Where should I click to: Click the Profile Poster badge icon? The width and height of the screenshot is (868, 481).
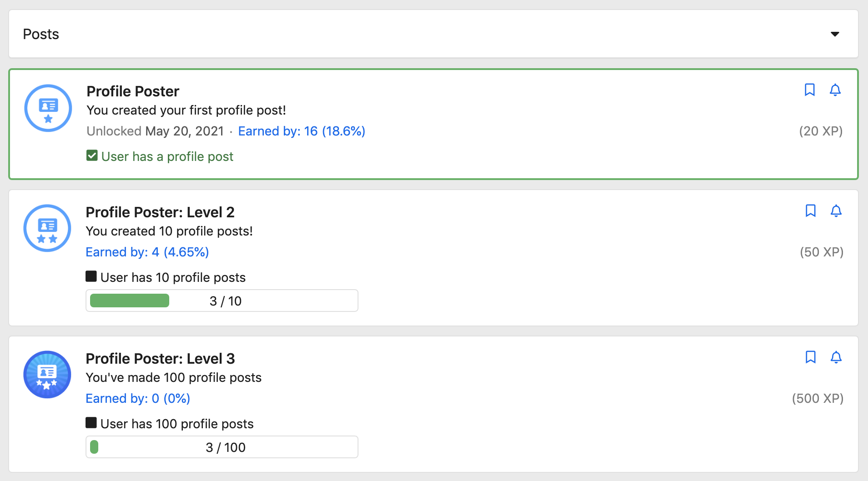pos(48,108)
